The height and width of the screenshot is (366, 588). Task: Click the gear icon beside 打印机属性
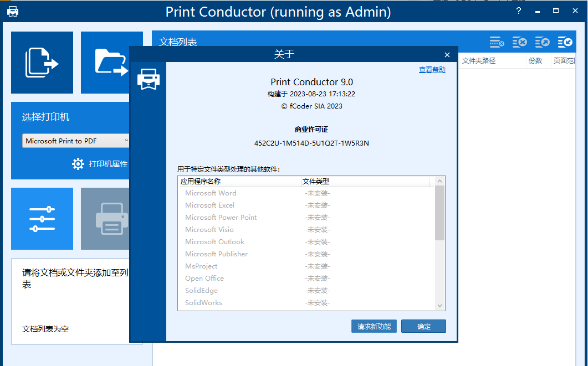(78, 164)
